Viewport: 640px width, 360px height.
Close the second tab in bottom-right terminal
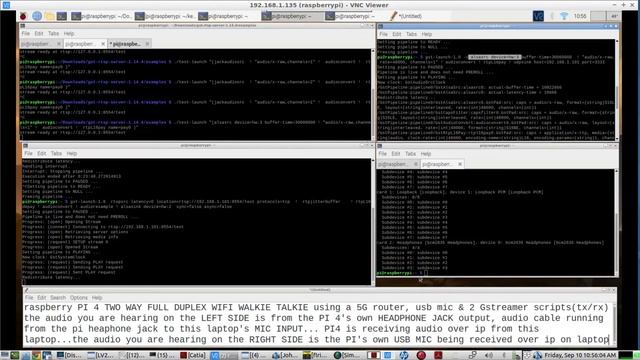tap(460, 164)
